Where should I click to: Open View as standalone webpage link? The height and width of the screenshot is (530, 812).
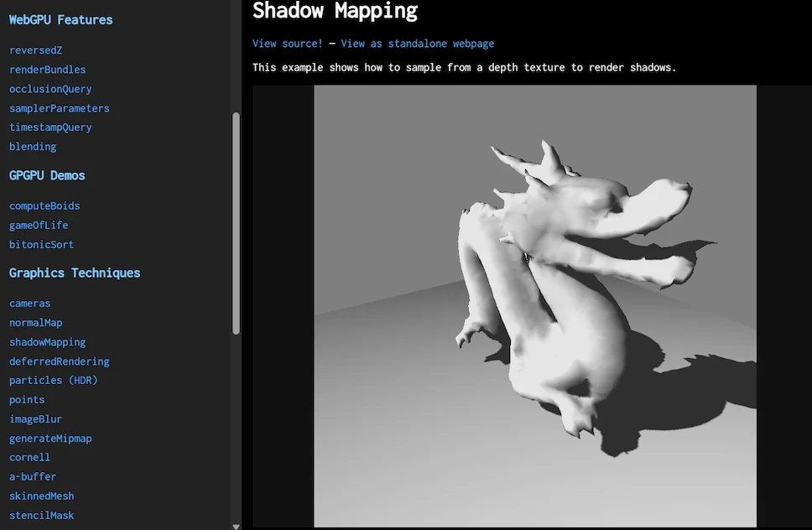418,44
